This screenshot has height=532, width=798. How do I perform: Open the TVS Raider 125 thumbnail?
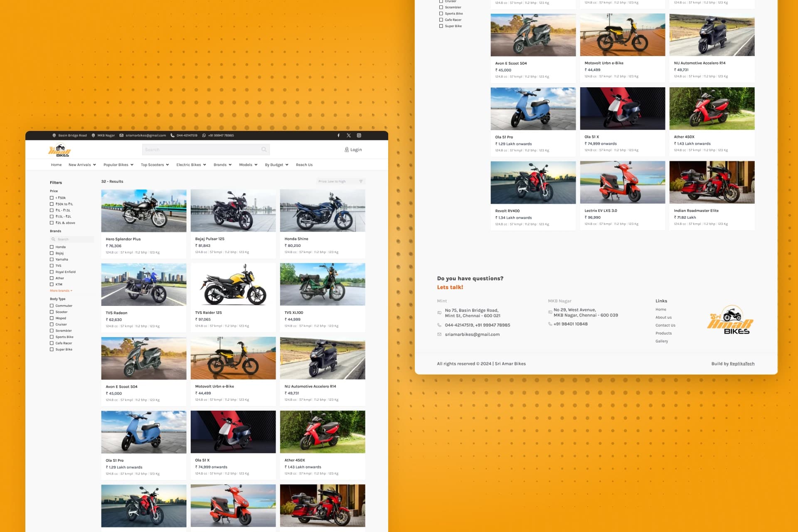(x=233, y=285)
